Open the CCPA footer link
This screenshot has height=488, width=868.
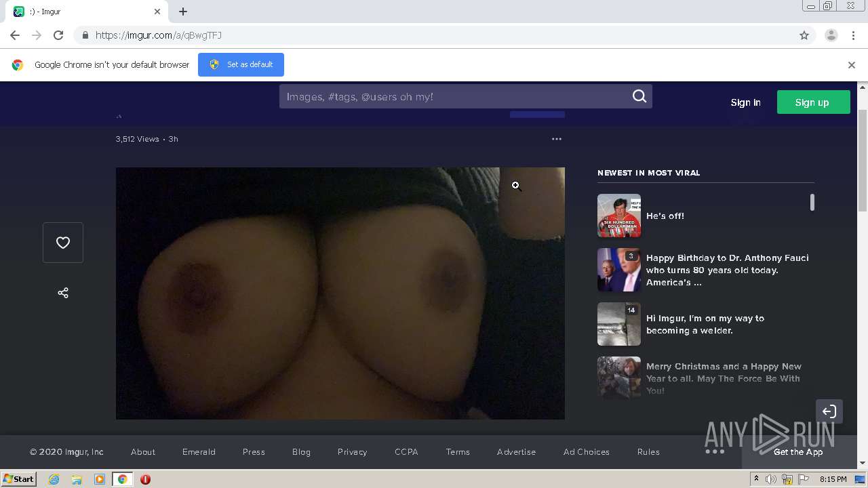[x=406, y=452]
